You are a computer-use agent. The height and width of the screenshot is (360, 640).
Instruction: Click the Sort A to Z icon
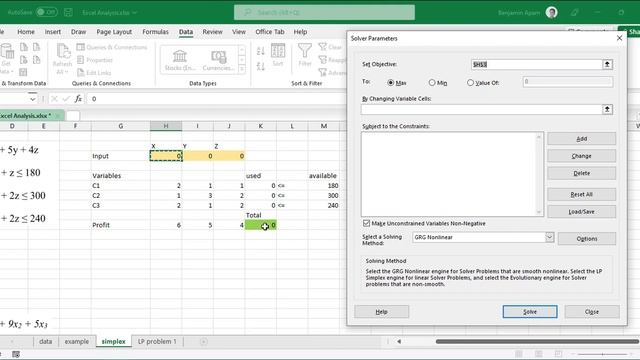tap(260, 51)
